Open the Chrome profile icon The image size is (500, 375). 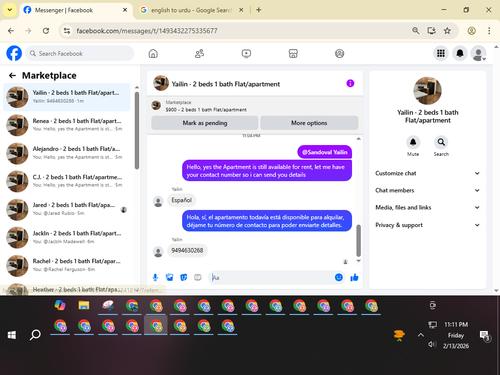tap(471, 31)
